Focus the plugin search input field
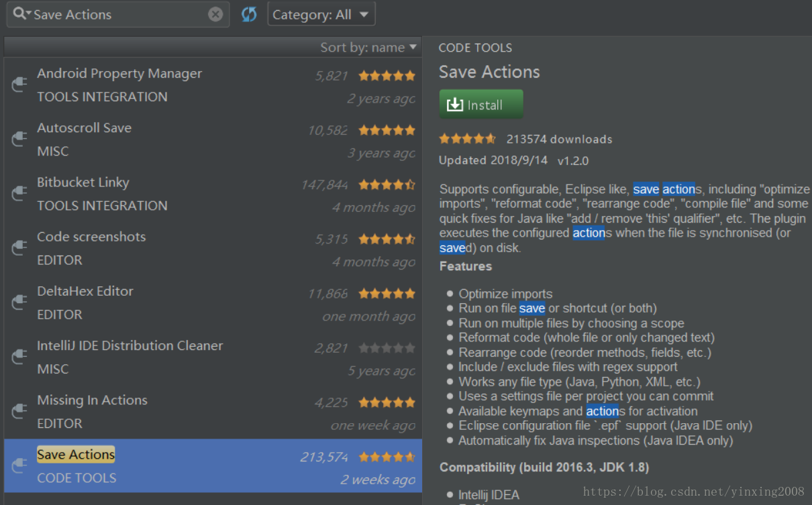 click(x=119, y=14)
